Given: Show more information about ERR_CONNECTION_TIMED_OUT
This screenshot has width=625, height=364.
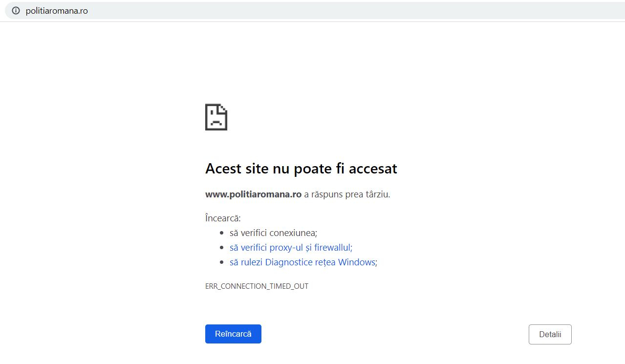Looking at the screenshot, I should pos(550,334).
